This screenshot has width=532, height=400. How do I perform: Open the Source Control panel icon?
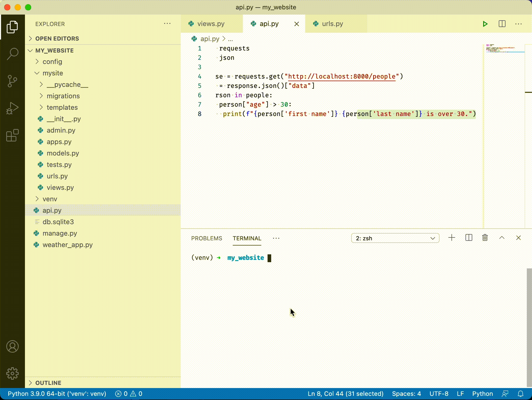coord(12,81)
